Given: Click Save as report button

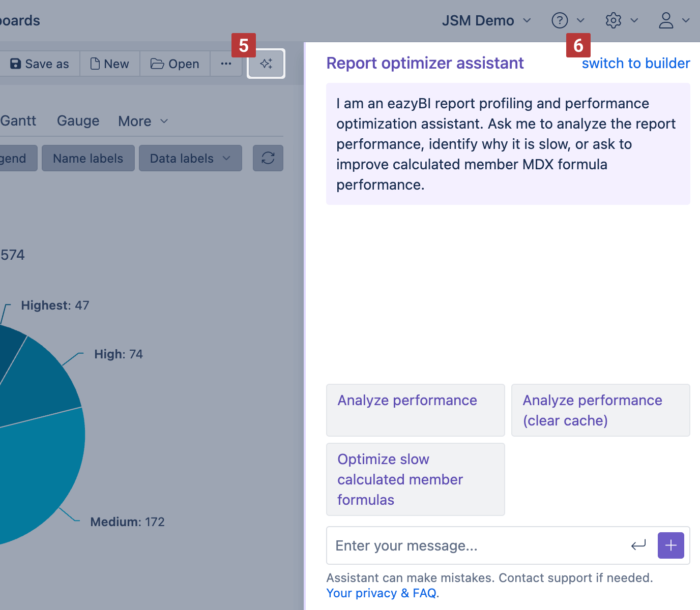Looking at the screenshot, I should pyautogui.click(x=39, y=64).
